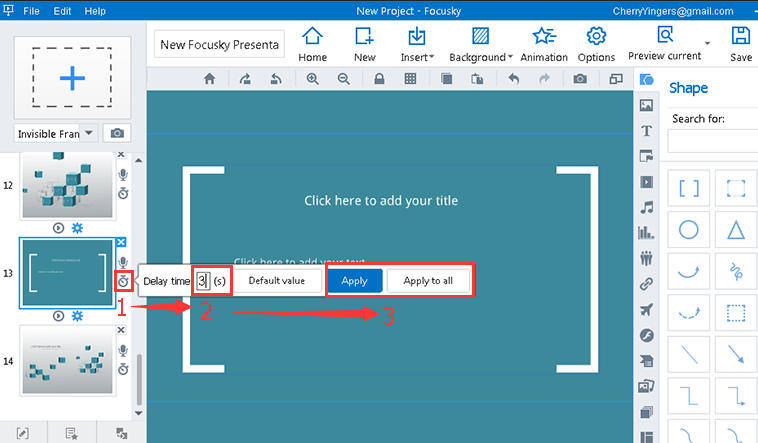Screen dimensions: 758x443
Task: Open delay timer for frame 13
Action: 124,281
